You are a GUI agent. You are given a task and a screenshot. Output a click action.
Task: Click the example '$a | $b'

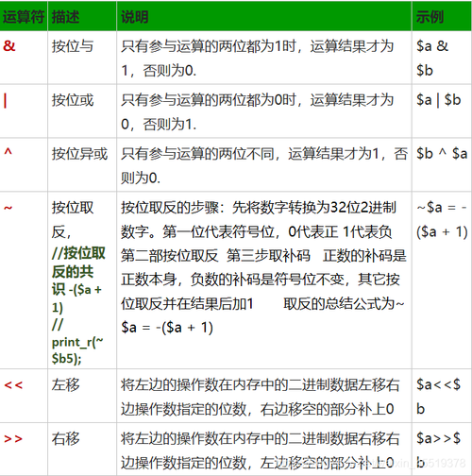439,100
